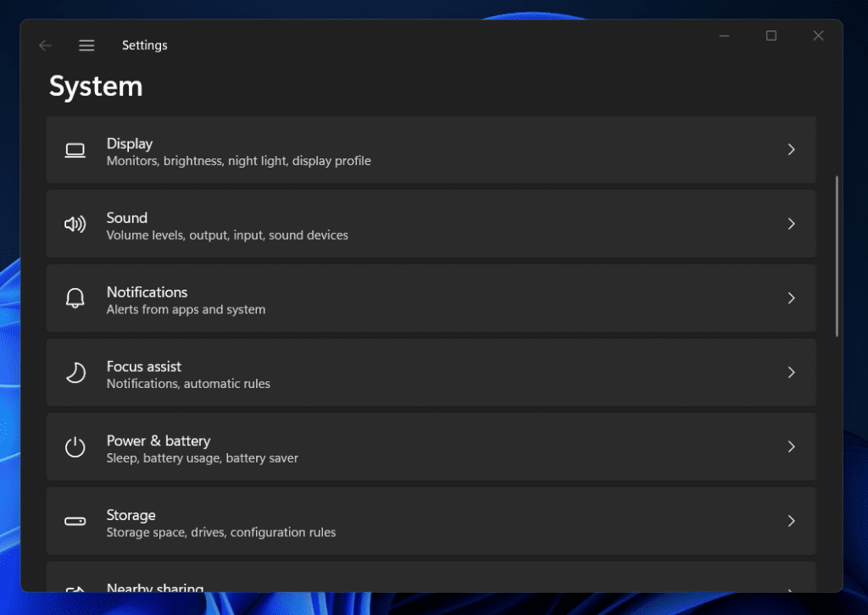The height and width of the screenshot is (615, 868).
Task: Click the Notifications bell icon
Action: 75,298
